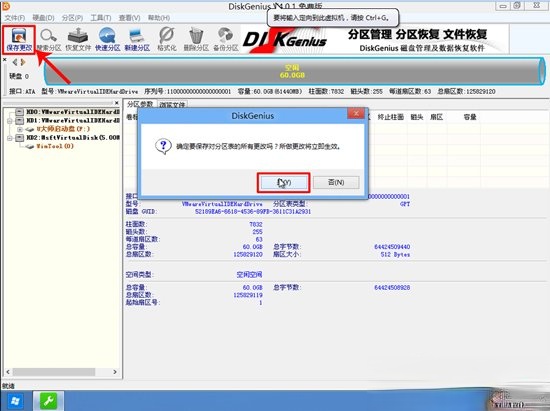Image resolution: width=550 pixels, height=411 pixels.
Task: Close the DiskGenius confirmation dialog
Action: [356, 113]
